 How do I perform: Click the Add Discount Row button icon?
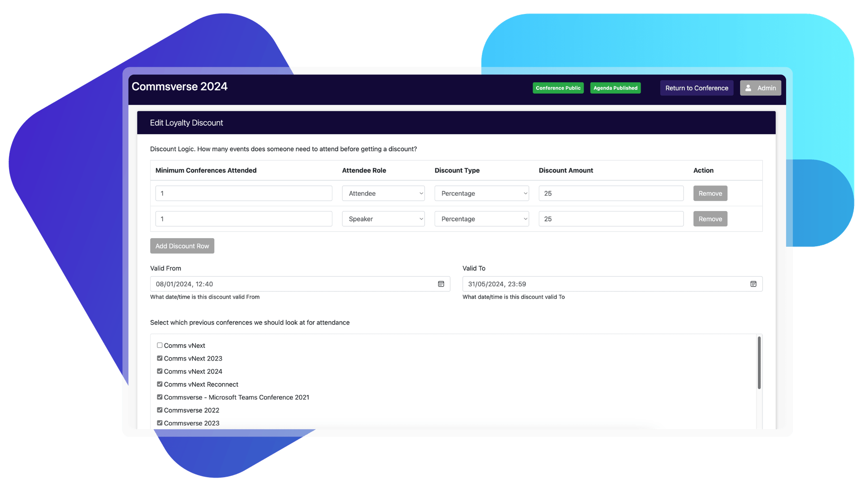[183, 245]
